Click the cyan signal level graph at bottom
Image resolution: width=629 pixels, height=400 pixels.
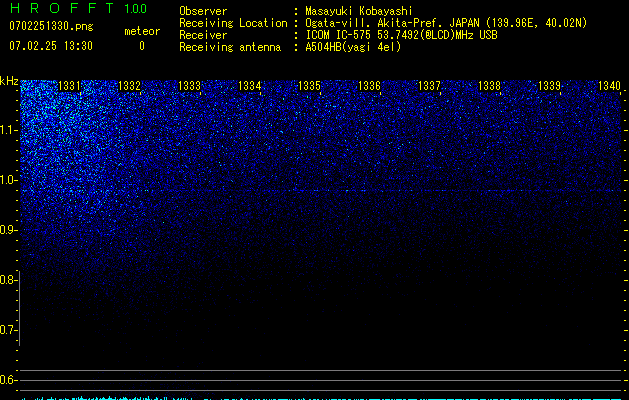(321, 398)
